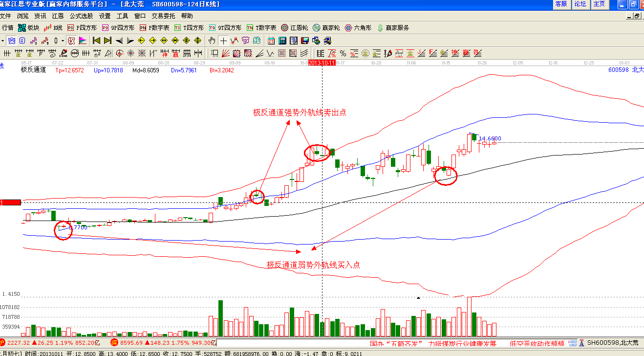
Task: Expand the dropdown arrow beside candlestick icon
Action: pos(62,41)
